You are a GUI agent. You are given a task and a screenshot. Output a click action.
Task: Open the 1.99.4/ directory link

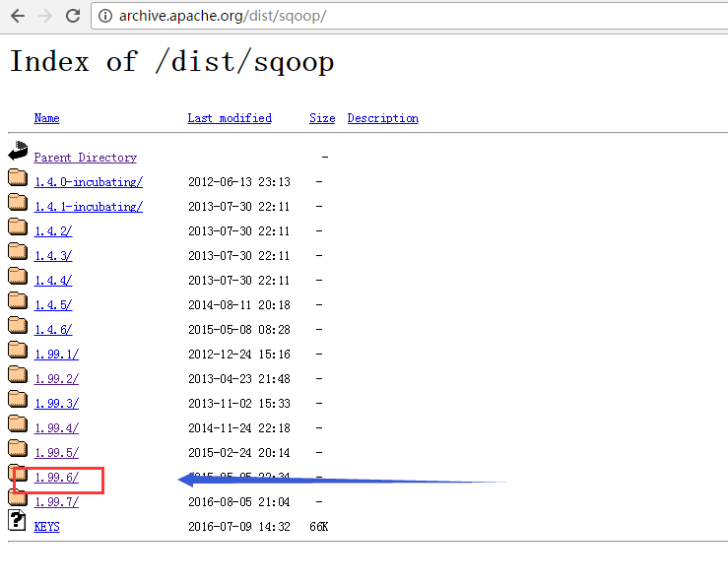coord(56,428)
